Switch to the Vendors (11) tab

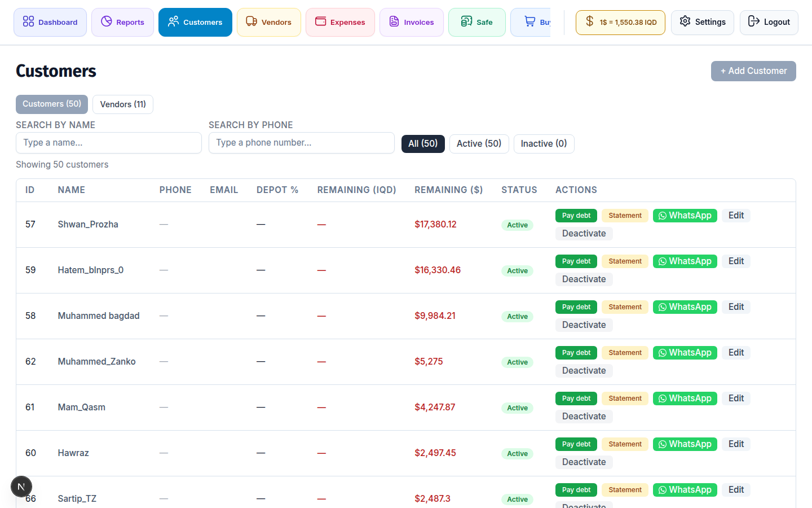pyautogui.click(x=123, y=104)
